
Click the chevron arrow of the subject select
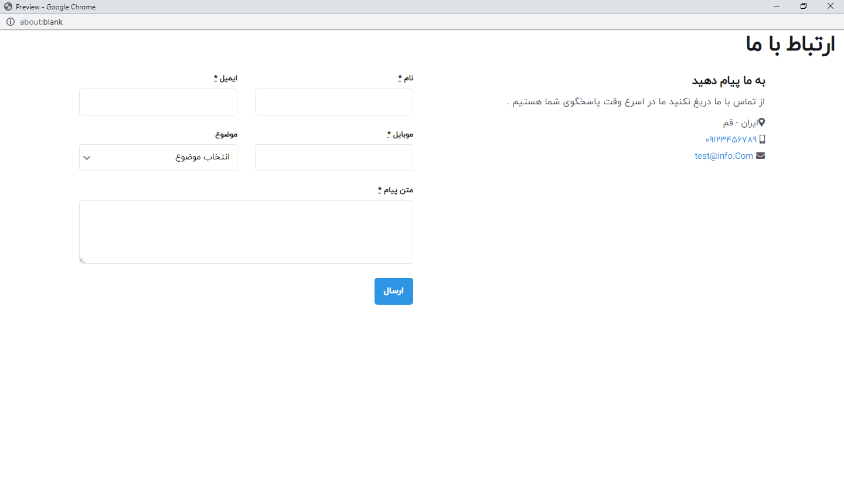[x=87, y=158]
